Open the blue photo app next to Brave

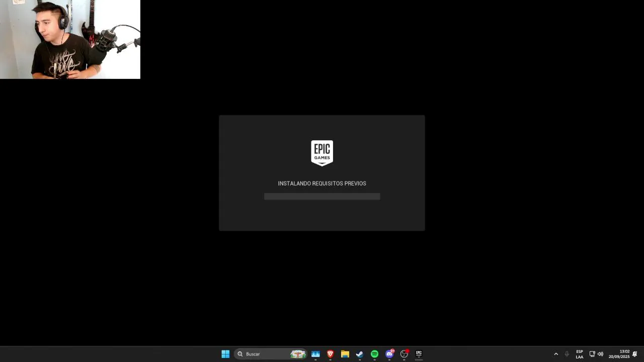pos(315,354)
